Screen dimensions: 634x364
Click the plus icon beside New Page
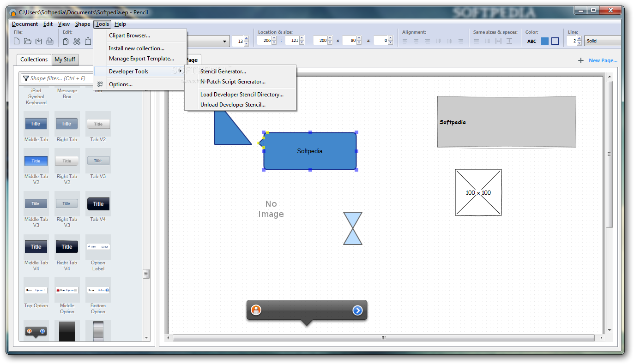pyautogui.click(x=581, y=60)
